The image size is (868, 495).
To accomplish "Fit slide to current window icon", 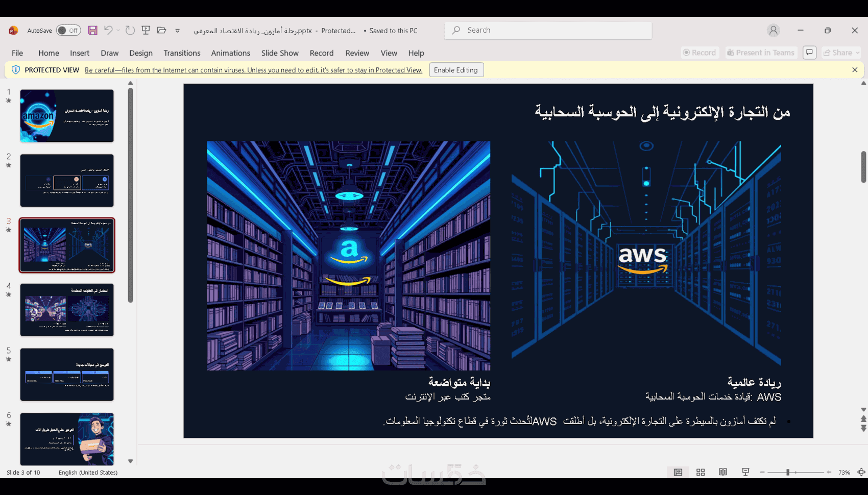I will click(861, 473).
